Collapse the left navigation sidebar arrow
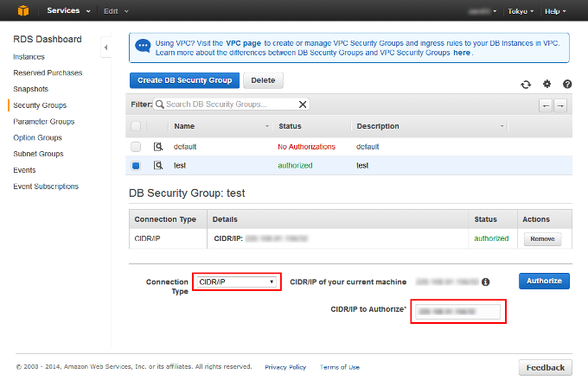The width and height of the screenshot is (588, 380). pyautogui.click(x=105, y=47)
